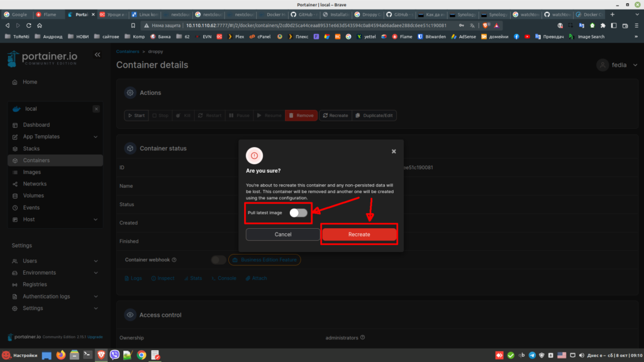This screenshot has height=362, width=644.
Task: Open Events in the sidebar
Action: pyautogui.click(x=31, y=207)
